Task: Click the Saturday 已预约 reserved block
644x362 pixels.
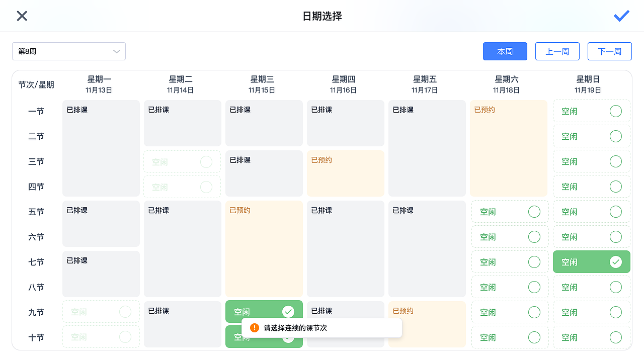Action: (508, 148)
